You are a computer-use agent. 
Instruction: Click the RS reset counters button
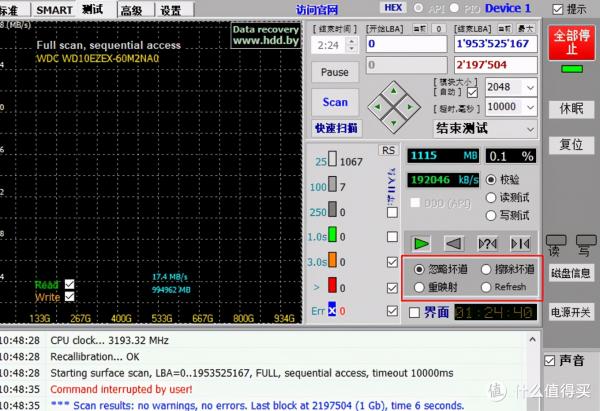[x=388, y=150]
